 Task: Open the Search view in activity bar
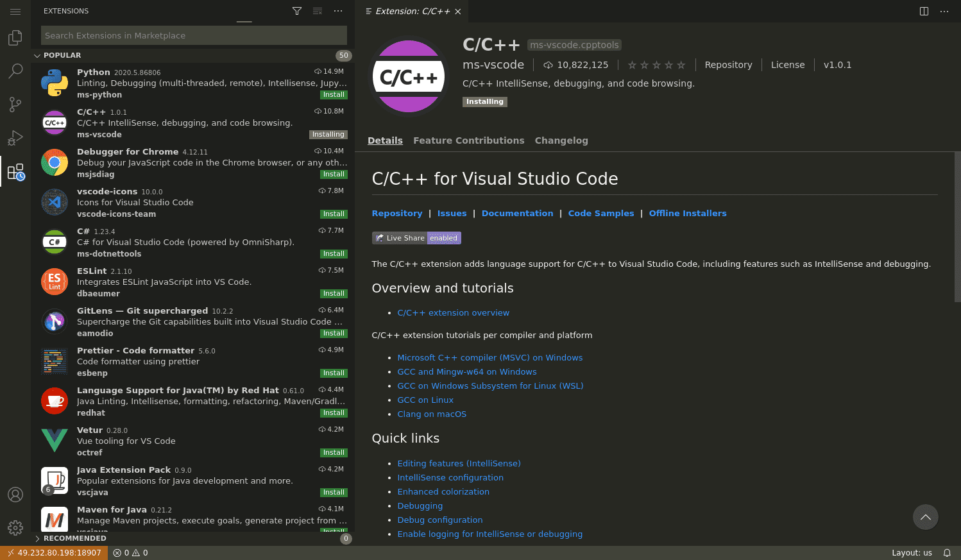[15, 71]
